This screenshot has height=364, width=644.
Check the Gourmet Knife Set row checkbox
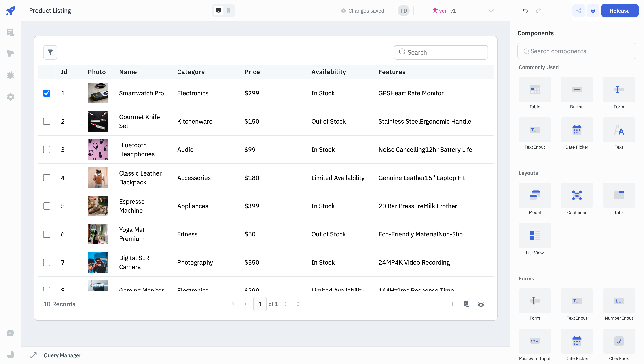47,121
